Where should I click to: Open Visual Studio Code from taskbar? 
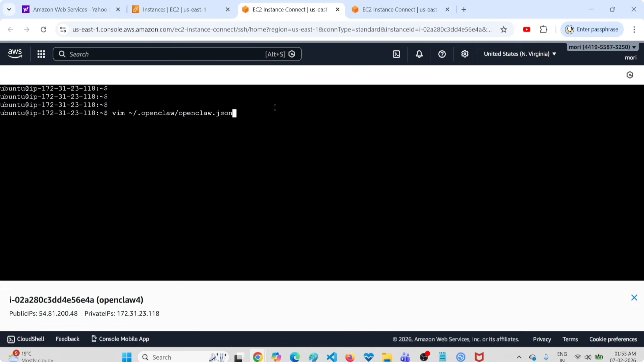point(331,357)
